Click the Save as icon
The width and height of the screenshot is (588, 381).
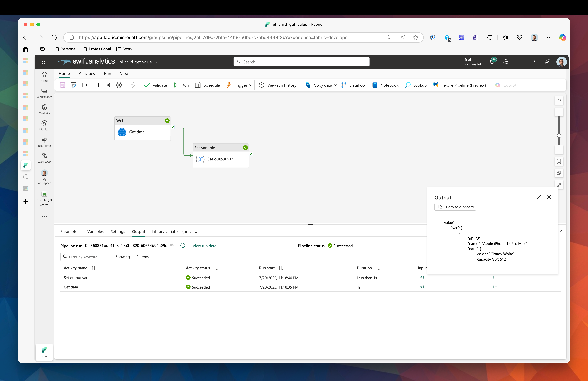click(x=74, y=85)
